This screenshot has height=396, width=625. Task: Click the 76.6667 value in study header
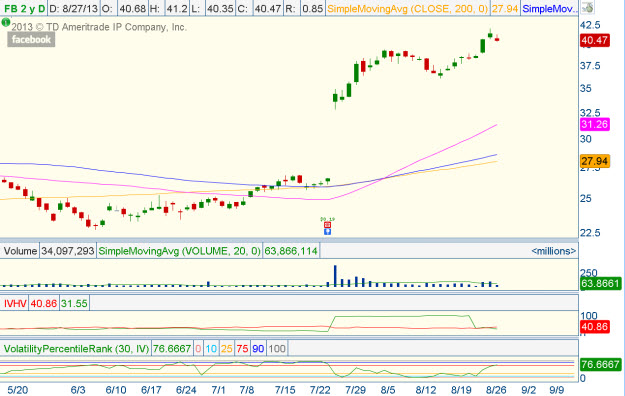coord(172,349)
